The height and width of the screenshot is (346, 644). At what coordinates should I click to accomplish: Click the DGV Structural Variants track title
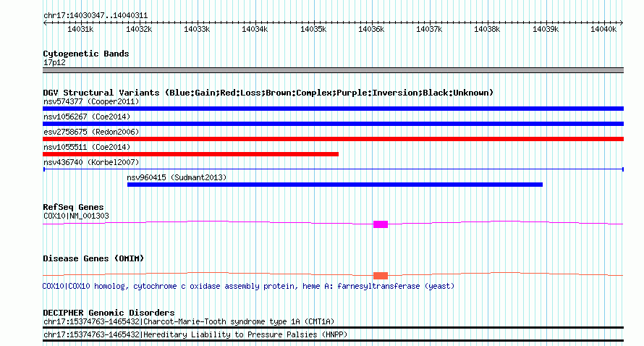click(268, 93)
